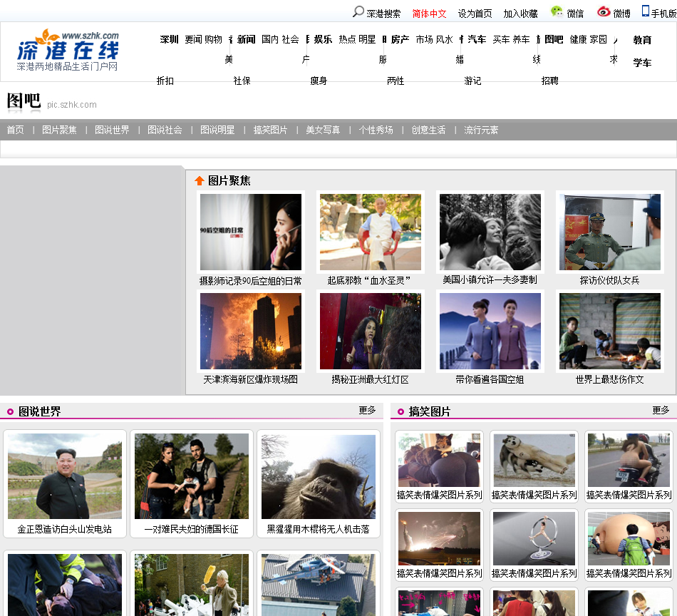Open 深圳 top menu item
Image resolution: width=677 pixels, height=616 pixels.
(x=170, y=40)
